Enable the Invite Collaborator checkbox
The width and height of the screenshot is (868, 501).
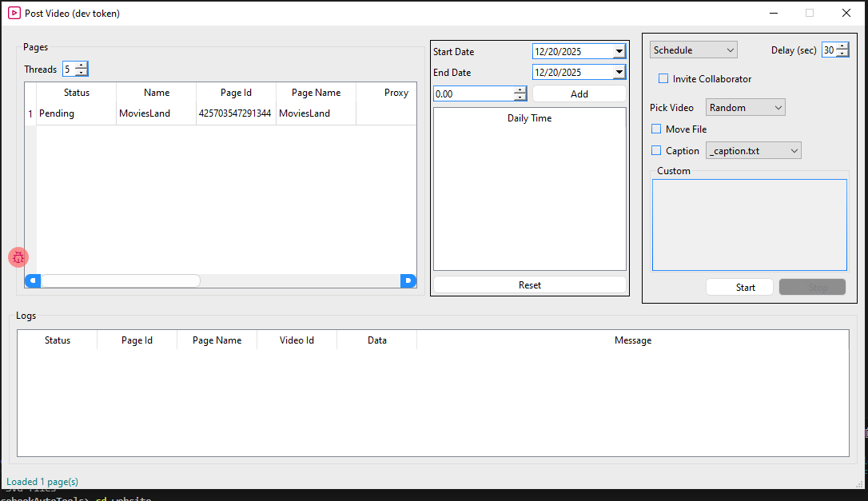(x=663, y=79)
